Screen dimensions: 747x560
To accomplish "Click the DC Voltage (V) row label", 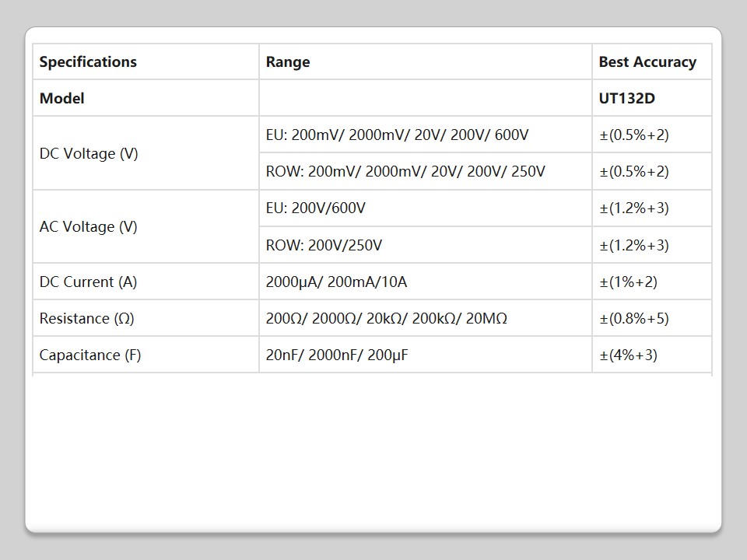I will tap(89, 154).
